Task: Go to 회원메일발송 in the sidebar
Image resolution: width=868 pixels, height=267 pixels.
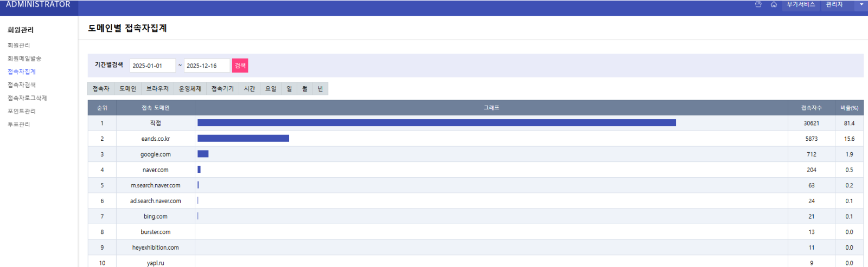Action: point(24,58)
